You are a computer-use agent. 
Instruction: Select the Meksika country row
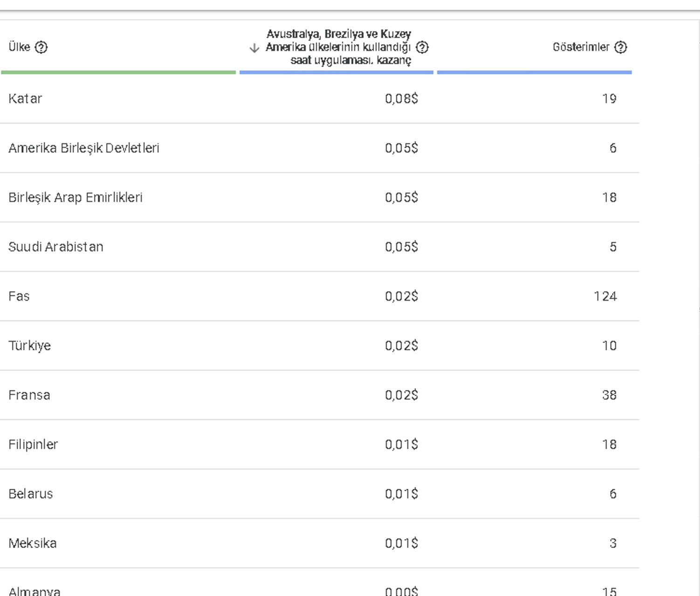319,544
